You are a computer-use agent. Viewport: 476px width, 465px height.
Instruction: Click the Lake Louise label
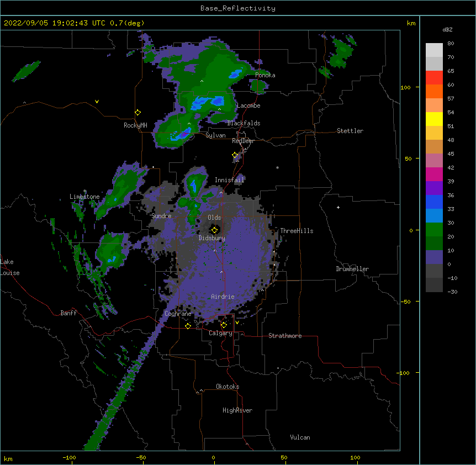tap(10, 267)
